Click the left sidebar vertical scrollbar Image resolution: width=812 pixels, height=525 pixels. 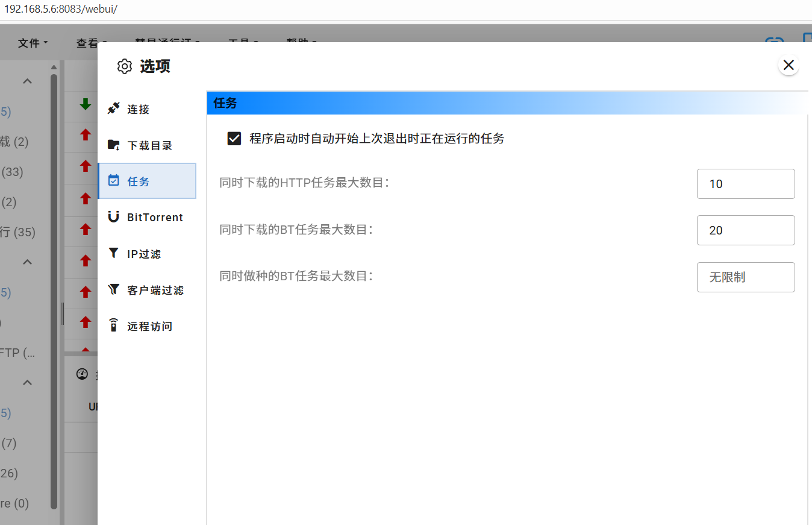(x=54, y=289)
